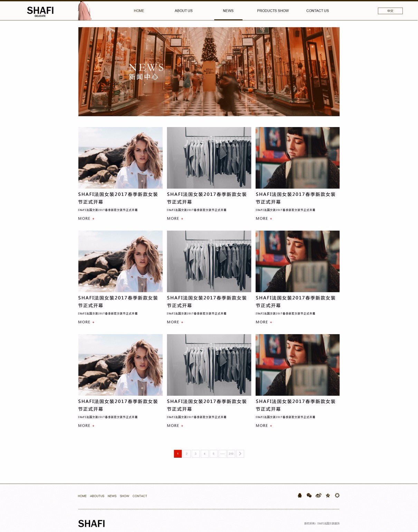Navigate to CONTACT US in header
The image size is (418, 532).
317,11
